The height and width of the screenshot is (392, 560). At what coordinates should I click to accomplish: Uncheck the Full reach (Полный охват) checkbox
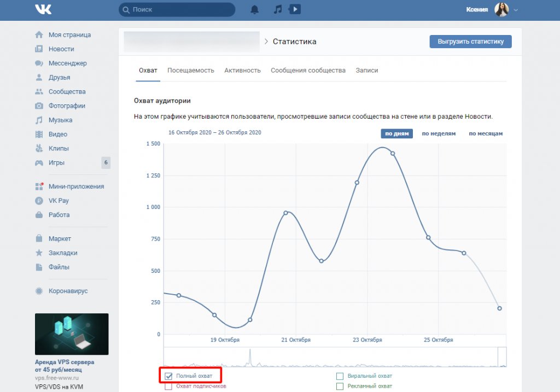(x=168, y=376)
